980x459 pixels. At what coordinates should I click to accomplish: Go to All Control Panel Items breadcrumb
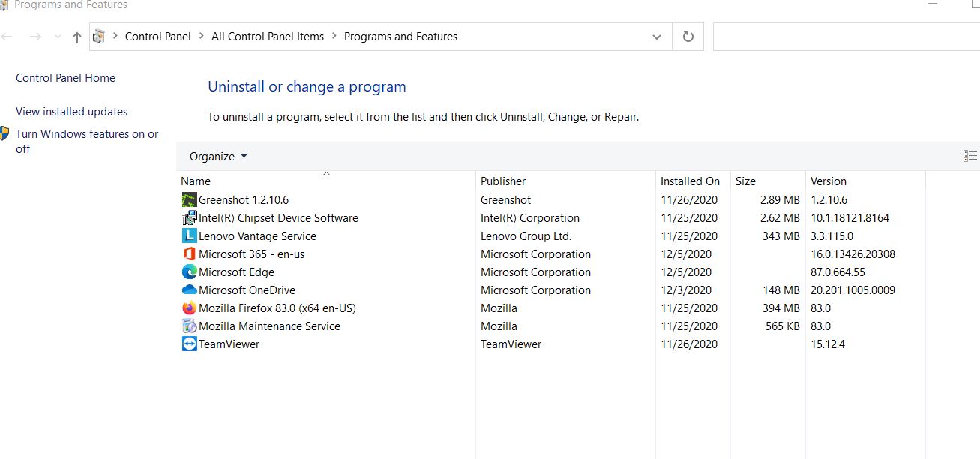pos(268,36)
